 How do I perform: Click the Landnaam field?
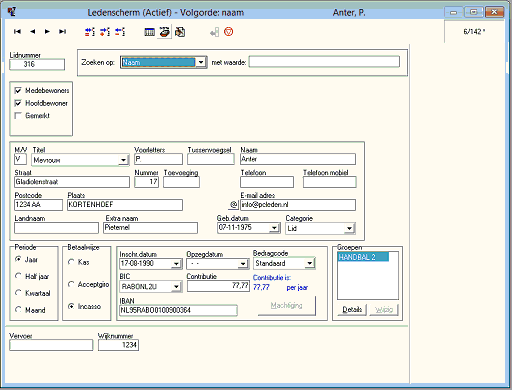click(56, 228)
